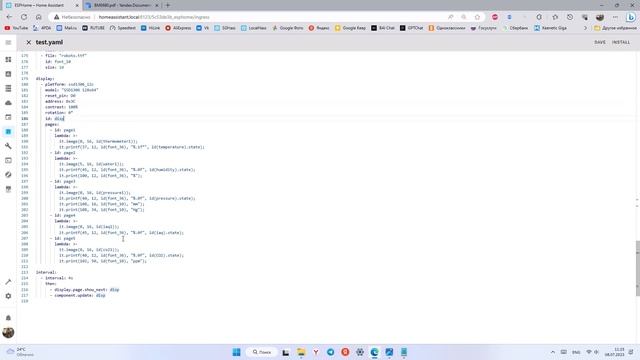Click the taskbar search box
This screenshot has width=640, height=360.
(x=262, y=352)
